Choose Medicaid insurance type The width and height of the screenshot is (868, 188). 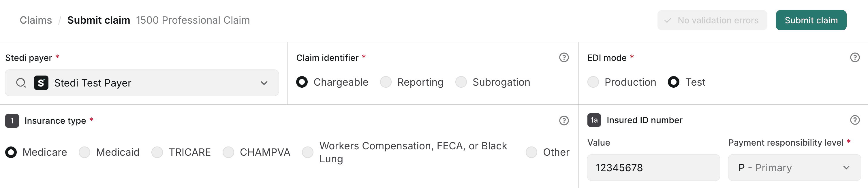84,152
